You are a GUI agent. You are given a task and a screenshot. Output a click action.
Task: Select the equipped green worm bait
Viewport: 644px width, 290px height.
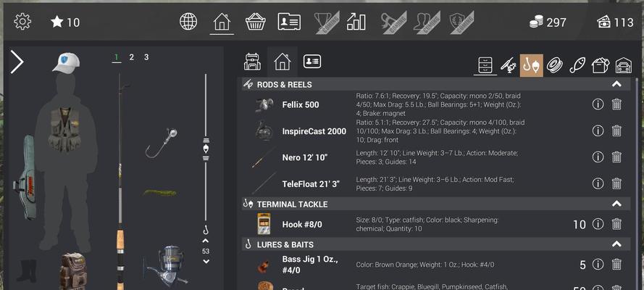[x=160, y=193]
